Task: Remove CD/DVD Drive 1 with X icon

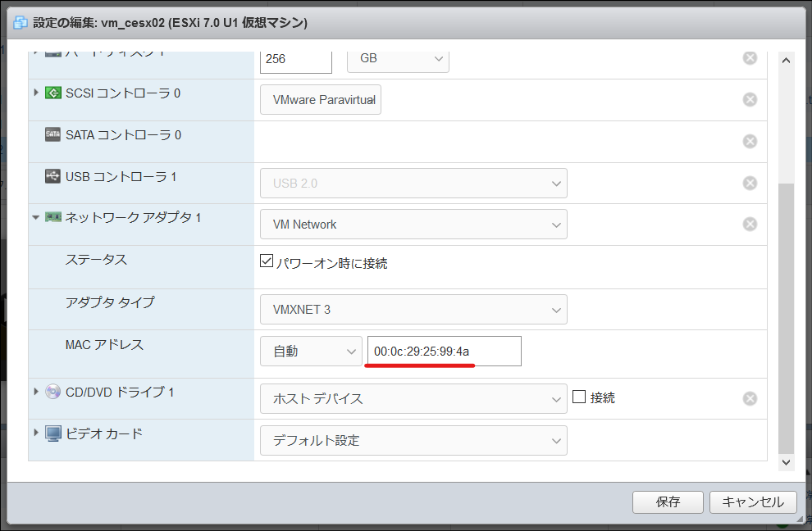Action: coord(750,398)
